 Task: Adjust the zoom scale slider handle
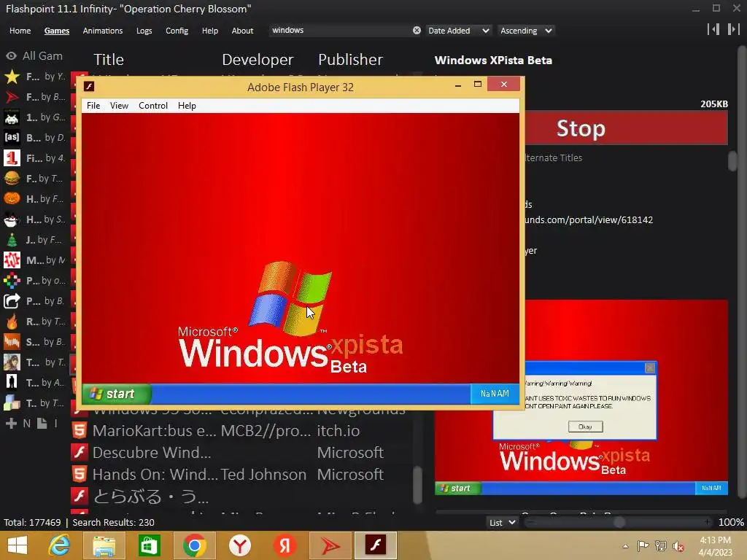tap(619, 522)
